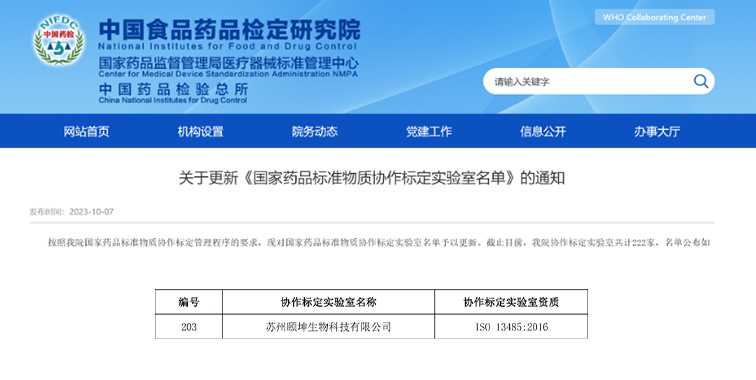Open the 党建工作 navigation menu
Viewport: 756px width, 380px height.
429,131
